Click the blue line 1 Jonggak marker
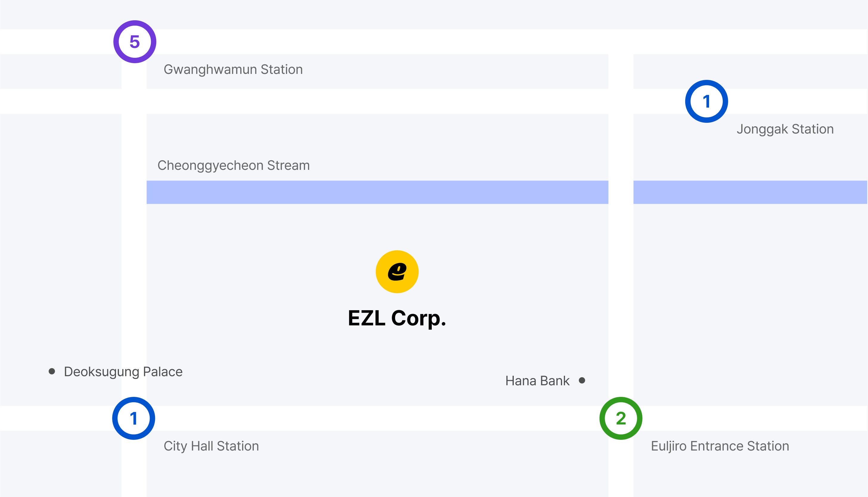Viewport: 868px width, 497px height. [706, 101]
